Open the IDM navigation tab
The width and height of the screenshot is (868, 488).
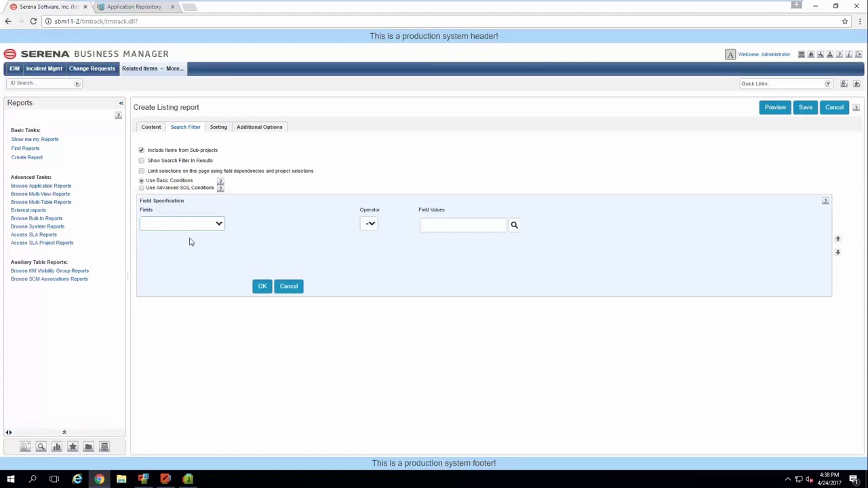coord(14,68)
